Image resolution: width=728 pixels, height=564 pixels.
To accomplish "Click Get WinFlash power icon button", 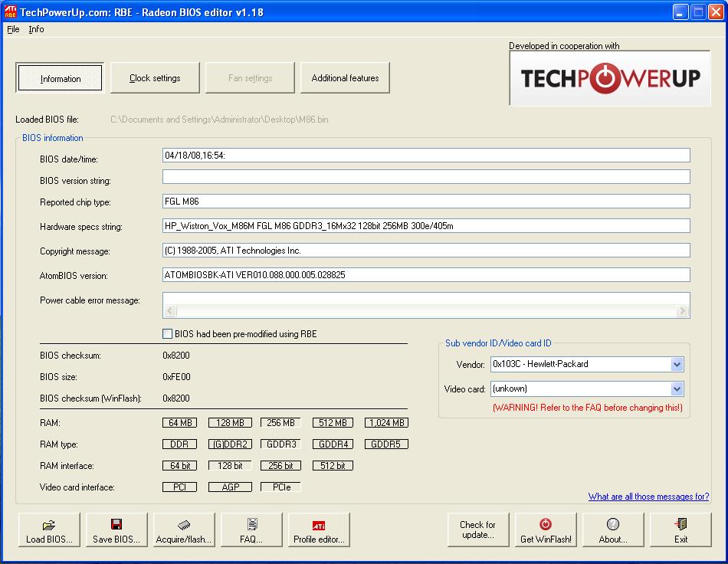I will tap(546, 530).
